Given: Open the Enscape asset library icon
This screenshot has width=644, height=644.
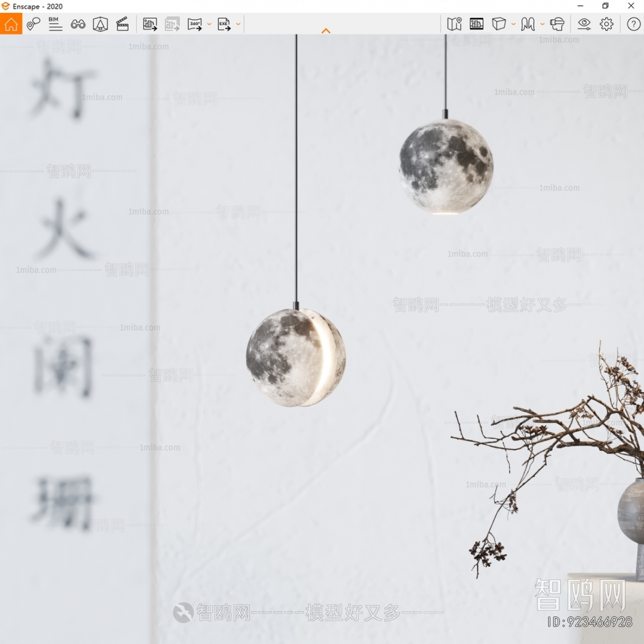Looking at the screenshot, I should point(100,24).
